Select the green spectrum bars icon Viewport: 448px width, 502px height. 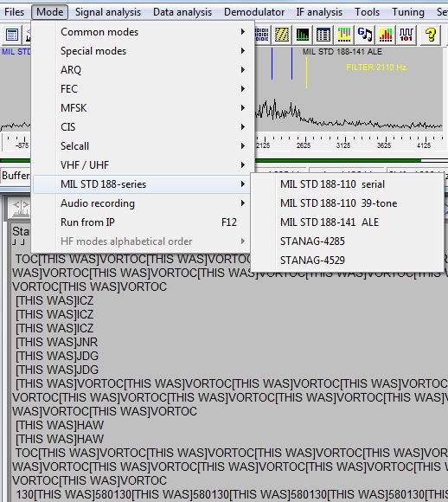303,35
